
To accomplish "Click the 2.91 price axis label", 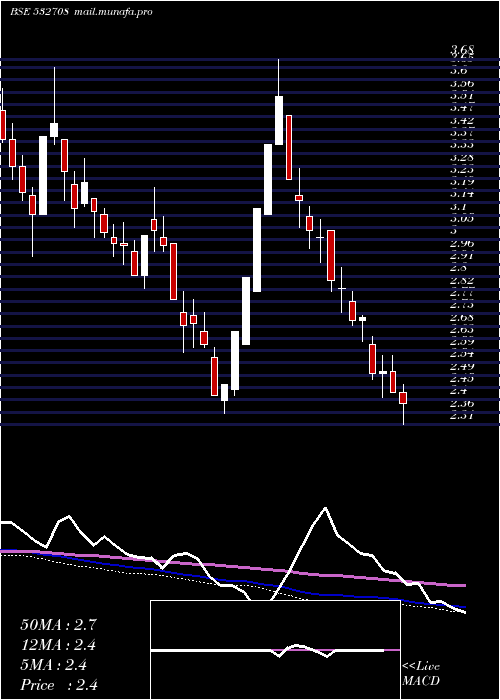I will click(462, 256).
